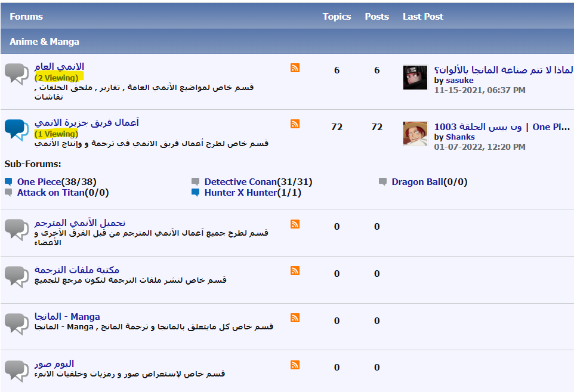The height and width of the screenshot is (392, 574).
Task: Click Shanks' avatar thumbnail
Action: (415, 134)
